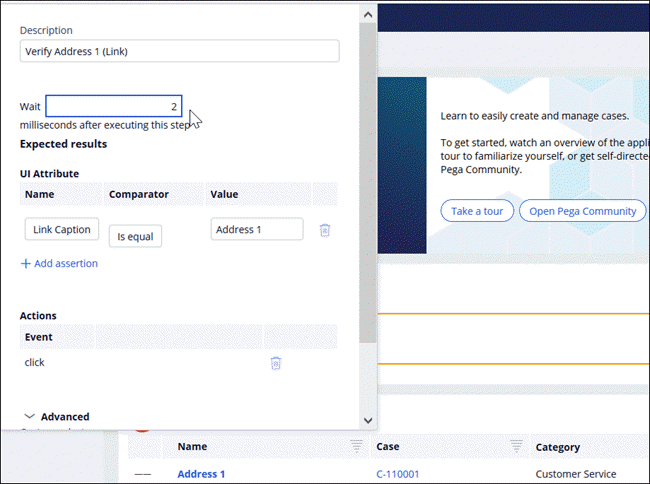Expand the Advanced section

tap(30, 416)
